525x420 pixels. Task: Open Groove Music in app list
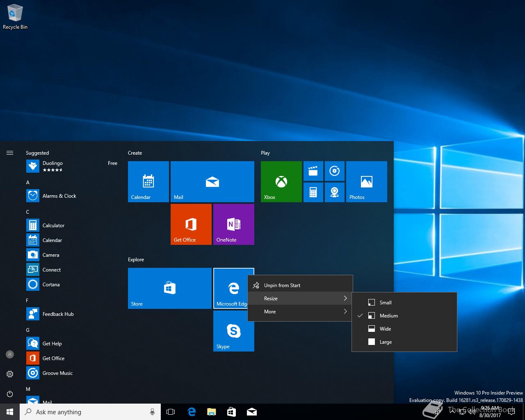(x=57, y=373)
